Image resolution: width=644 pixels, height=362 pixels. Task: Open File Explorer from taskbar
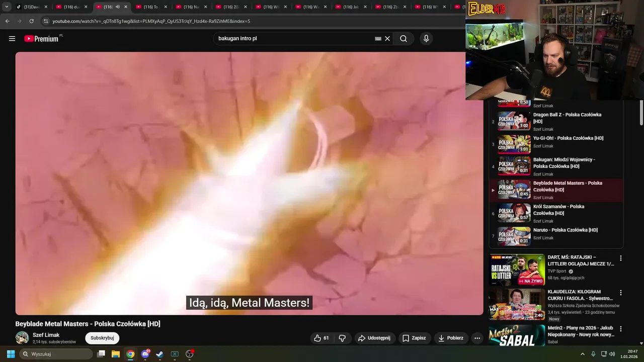115,354
